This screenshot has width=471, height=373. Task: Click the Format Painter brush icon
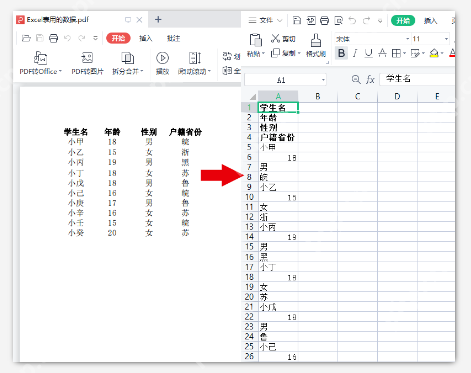[316, 40]
